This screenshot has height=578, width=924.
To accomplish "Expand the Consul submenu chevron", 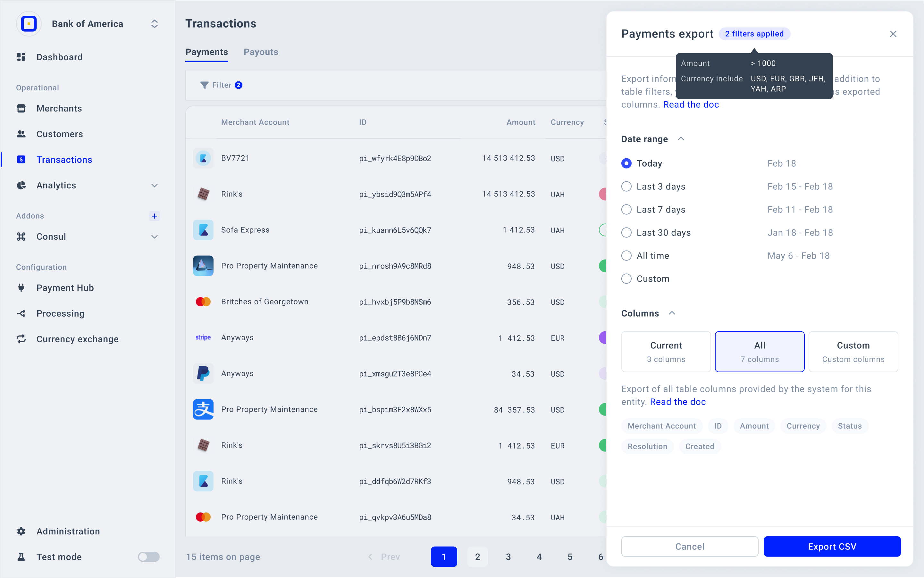I will coord(155,237).
